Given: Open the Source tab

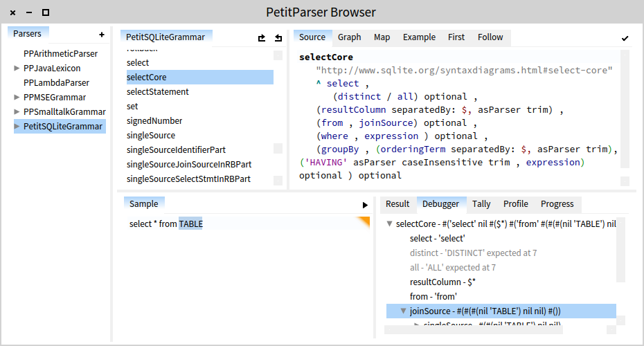Looking at the screenshot, I should (312, 37).
